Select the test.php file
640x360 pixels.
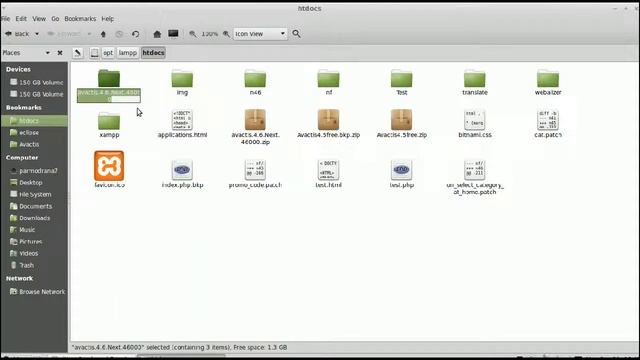(402, 174)
